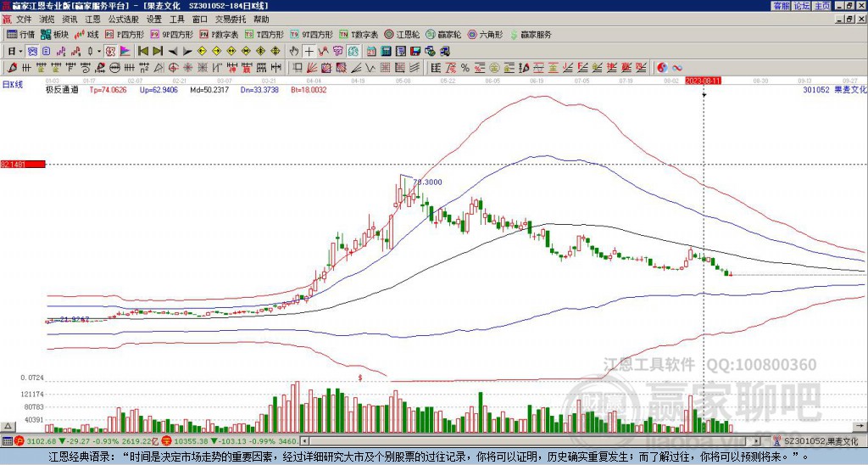
Task: Toggle the pressed first icon beside period selector
Action: (32, 51)
